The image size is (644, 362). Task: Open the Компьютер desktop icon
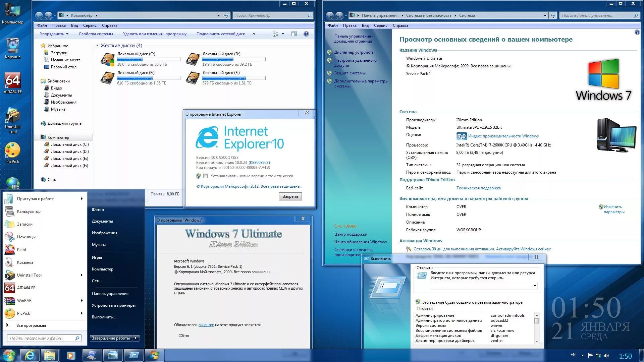[13, 13]
